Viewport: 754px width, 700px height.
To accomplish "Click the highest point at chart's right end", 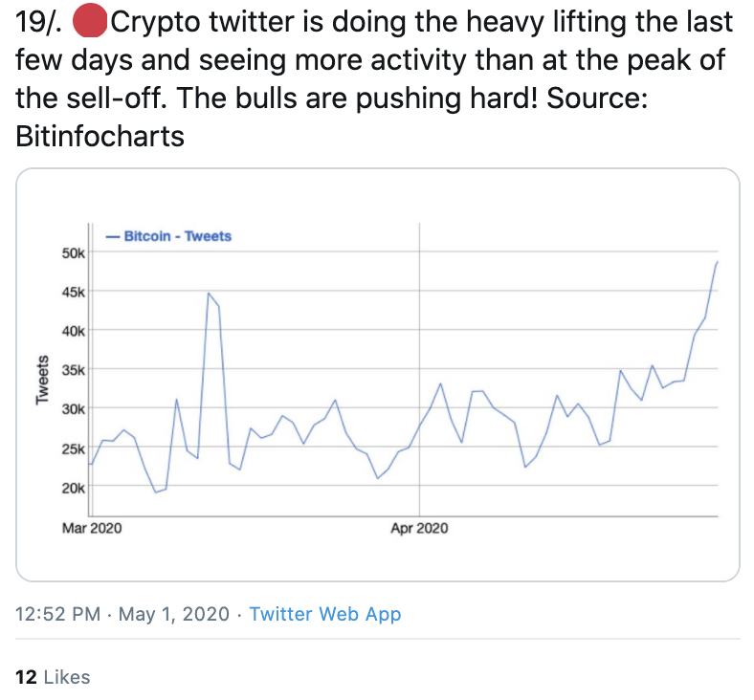I will pyautogui.click(x=717, y=262).
